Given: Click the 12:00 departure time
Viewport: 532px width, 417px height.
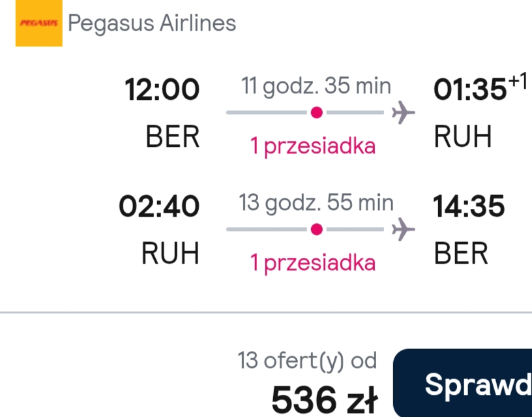Looking at the screenshot, I should tap(162, 89).
